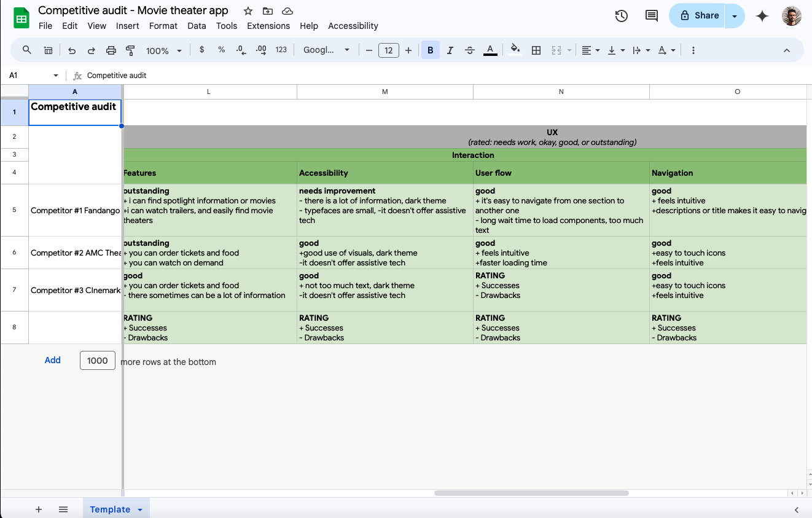Add a new sheet plus icon
The image size is (812, 518).
click(39, 509)
